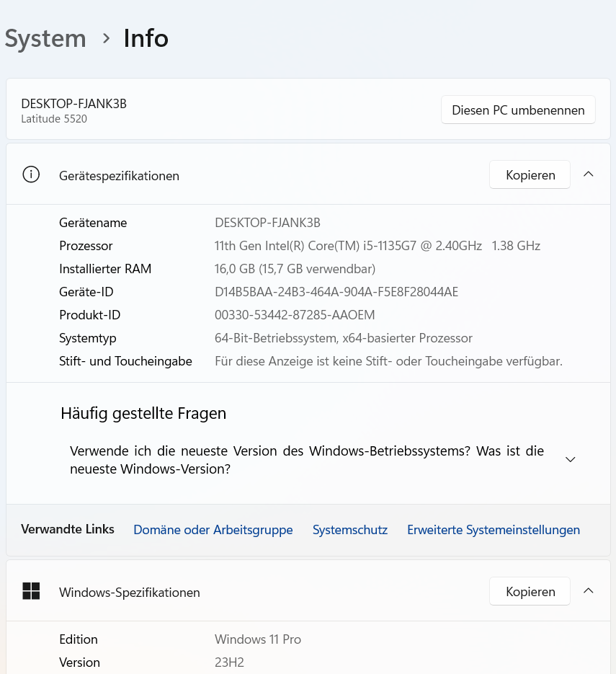The width and height of the screenshot is (616, 674).
Task: Select the Produkt-ID value 00330-53442-87285-AAOEM
Action: (x=295, y=315)
